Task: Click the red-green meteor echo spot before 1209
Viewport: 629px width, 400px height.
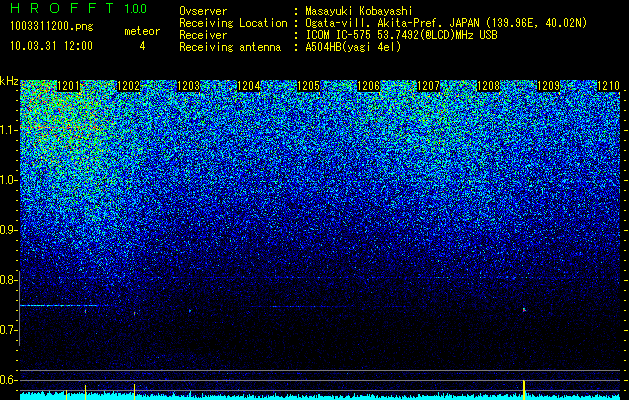Action: [x=524, y=310]
